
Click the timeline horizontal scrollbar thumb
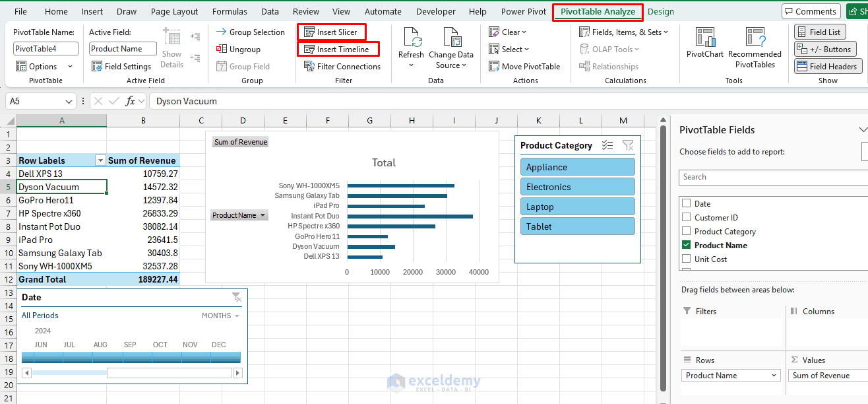pos(170,373)
